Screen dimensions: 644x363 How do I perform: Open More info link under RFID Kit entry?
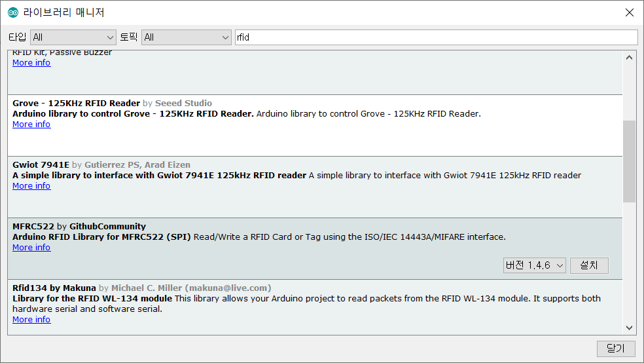pyautogui.click(x=31, y=63)
